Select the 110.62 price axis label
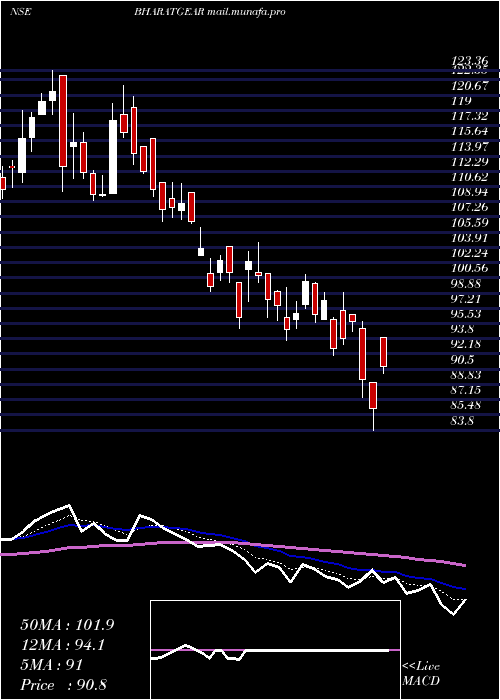 point(468,177)
